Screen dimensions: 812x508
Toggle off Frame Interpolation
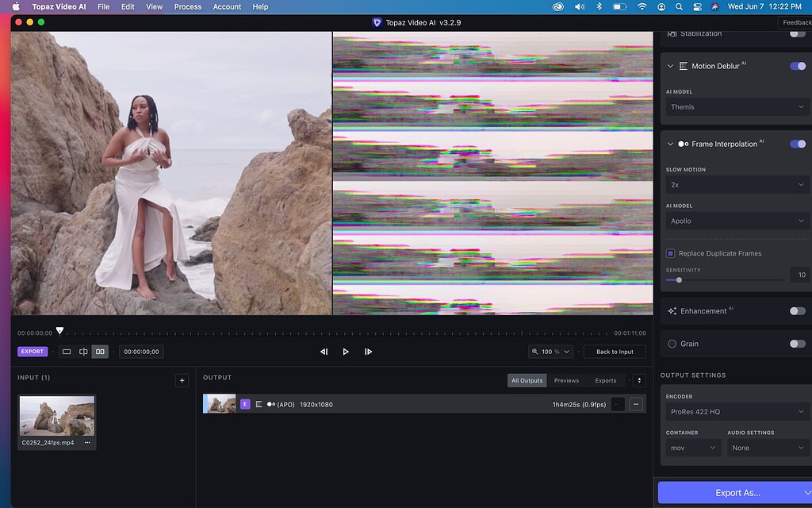click(799, 144)
